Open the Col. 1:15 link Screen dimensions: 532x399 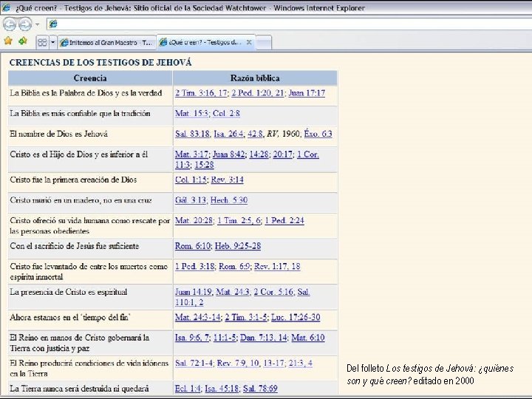click(x=191, y=180)
